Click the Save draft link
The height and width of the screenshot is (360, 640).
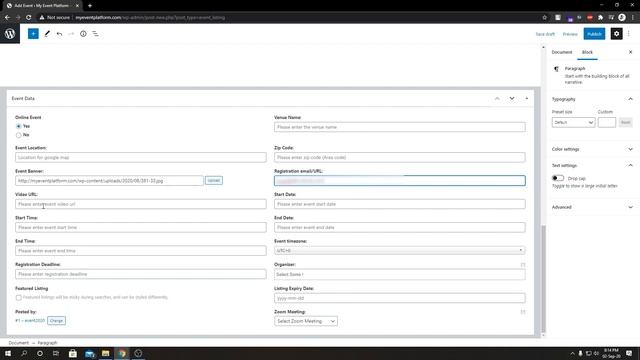coord(545,34)
